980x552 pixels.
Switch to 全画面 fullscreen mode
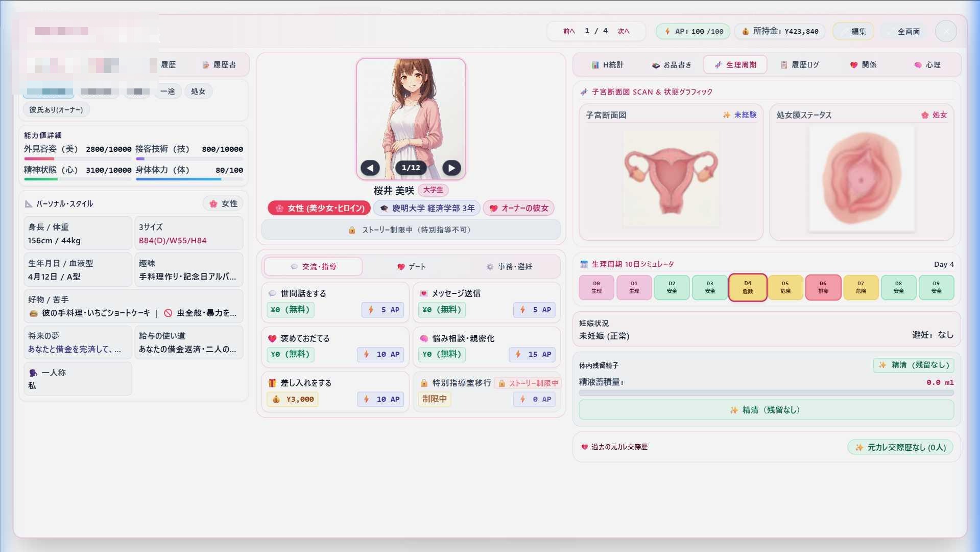(x=904, y=31)
